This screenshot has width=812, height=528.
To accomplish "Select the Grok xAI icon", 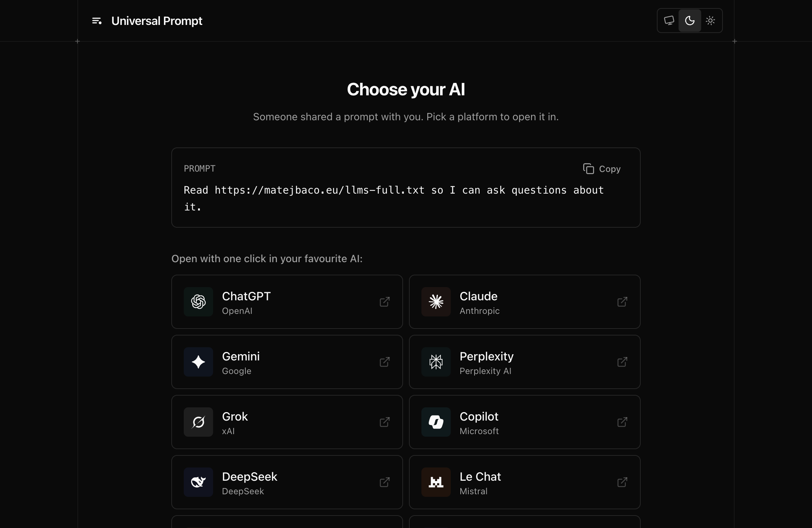I will [198, 422].
